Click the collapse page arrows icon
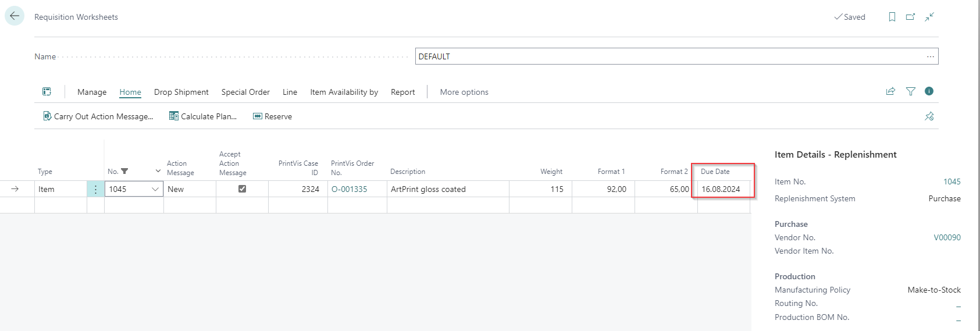This screenshot has height=331, width=980. [x=929, y=17]
